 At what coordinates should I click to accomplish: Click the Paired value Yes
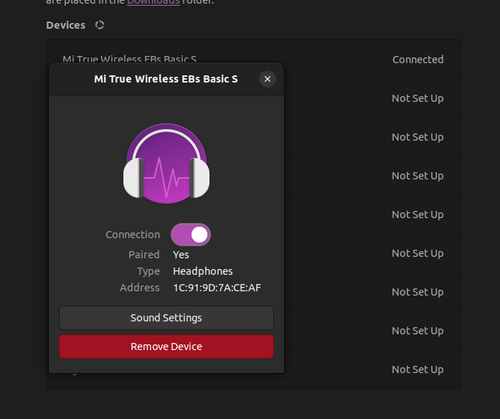[x=181, y=255]
